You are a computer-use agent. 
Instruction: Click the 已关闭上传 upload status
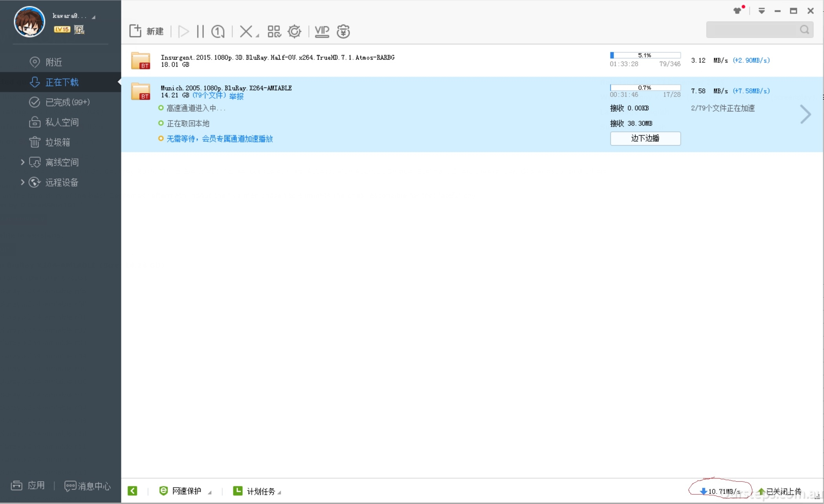click(x=780, y=491)
